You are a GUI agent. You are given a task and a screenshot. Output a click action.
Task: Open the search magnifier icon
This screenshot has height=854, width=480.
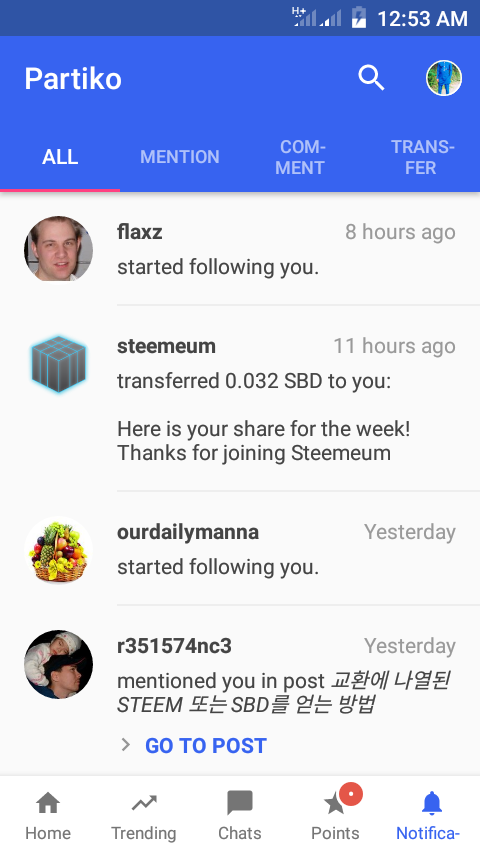pyautogui.click(x=371, y=78)
